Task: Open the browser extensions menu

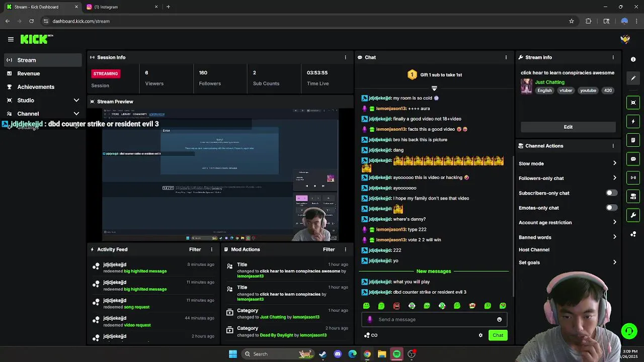Action: click(x=588, y=21)
